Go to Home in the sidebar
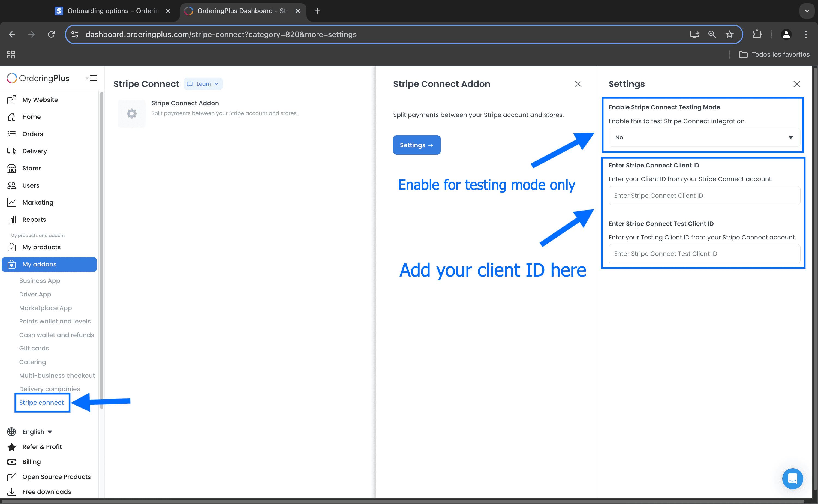The height and width of the screenshot is (504, 818). pyautogui.click(x=31, y=117)
